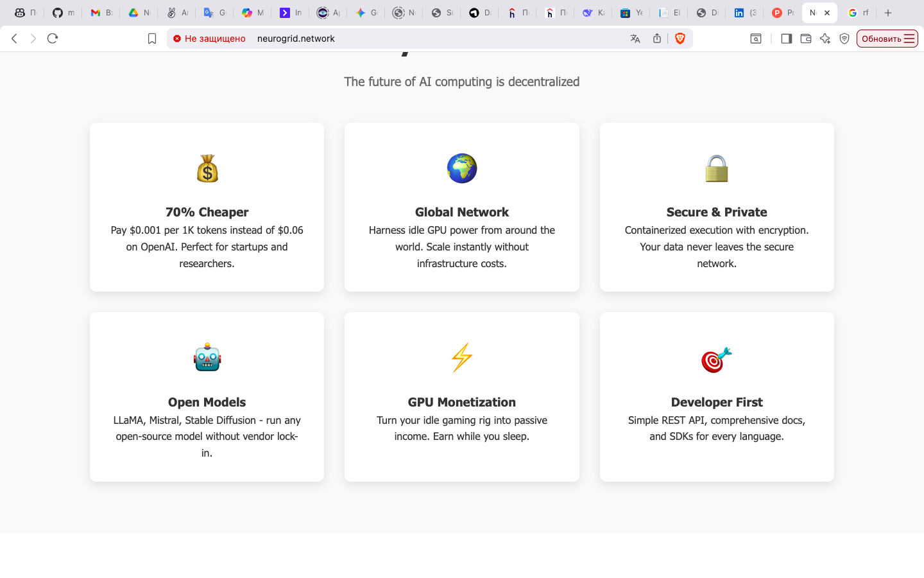
Task: Open Brave Wallet from the toolbar
Action: coord(806,39)
